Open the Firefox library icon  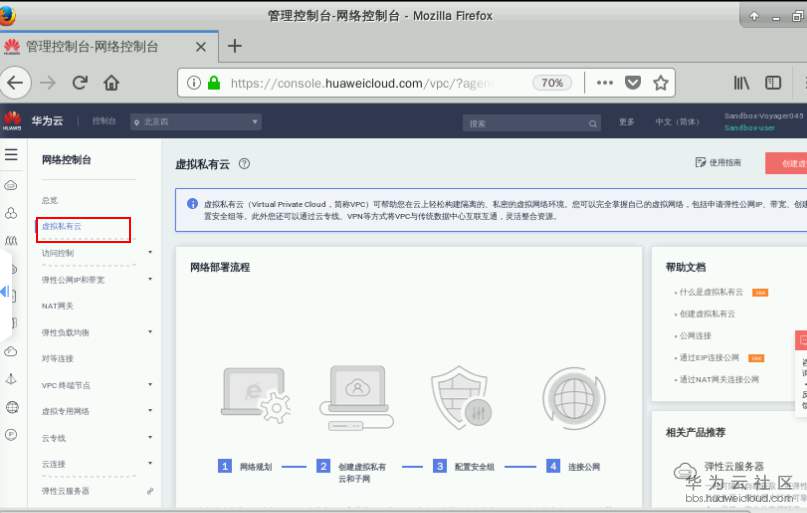tap(741, 82)
